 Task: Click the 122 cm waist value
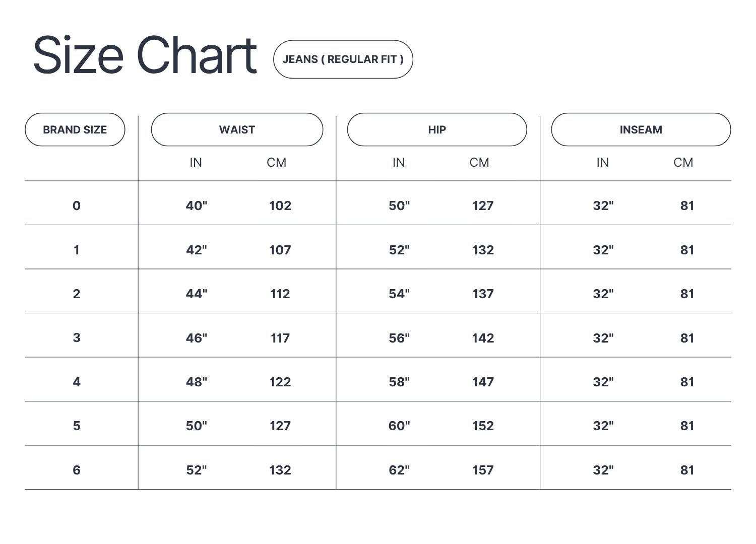[280, 382]
